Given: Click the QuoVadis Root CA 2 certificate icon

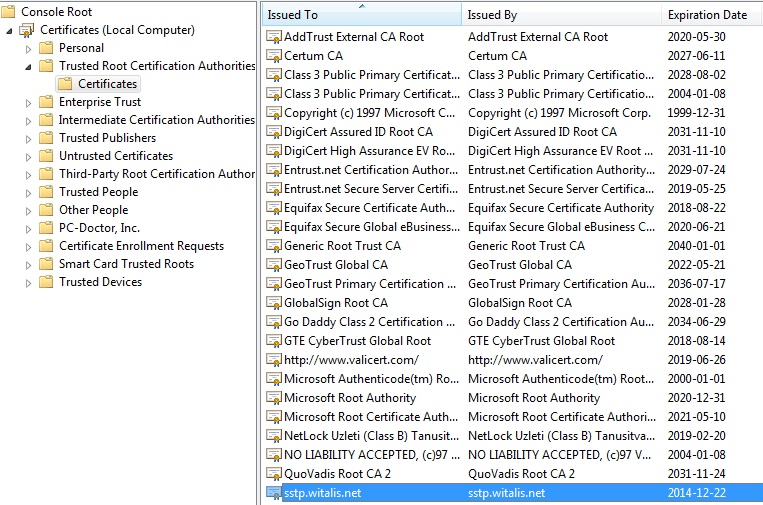Looking at the screenshot, I should pyautogui.click(x=274, y=473).
